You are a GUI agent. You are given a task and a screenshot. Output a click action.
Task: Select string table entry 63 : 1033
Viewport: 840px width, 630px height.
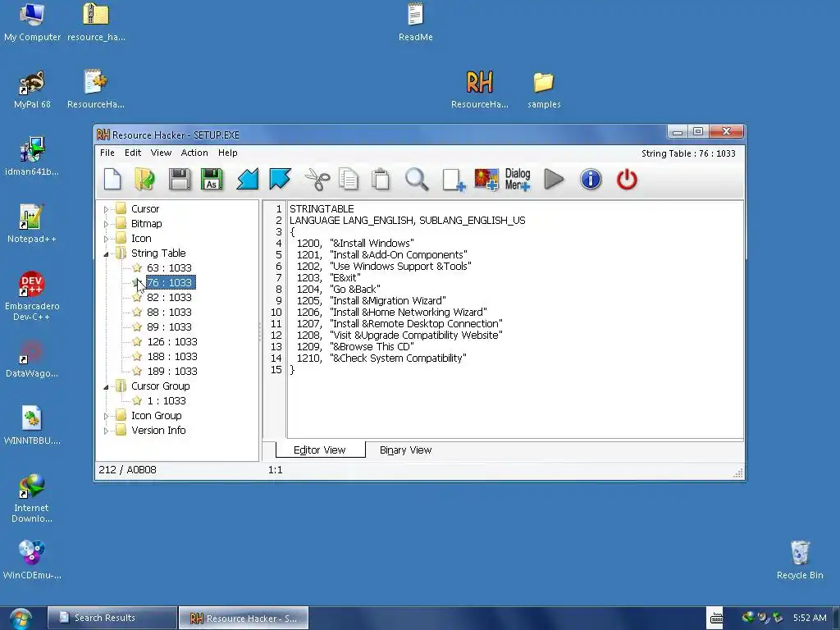tap(169, 268)
